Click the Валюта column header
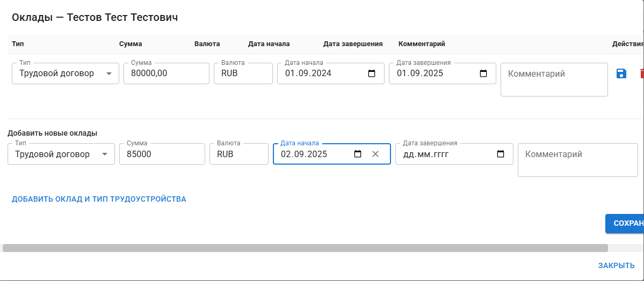This screenshot has width=644, height=281. tap(207, 44)
